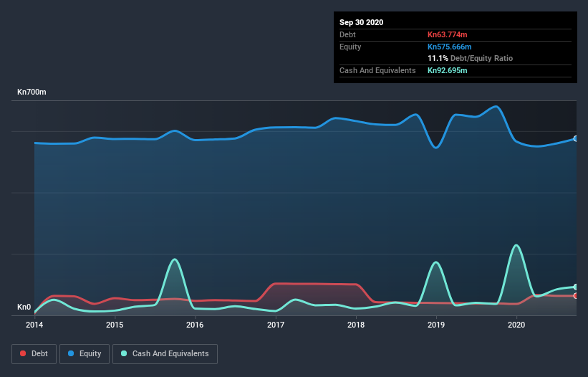The image size is (588, 377).
Task: Click the Kn700m y-axis label
Action: (32, 92)
